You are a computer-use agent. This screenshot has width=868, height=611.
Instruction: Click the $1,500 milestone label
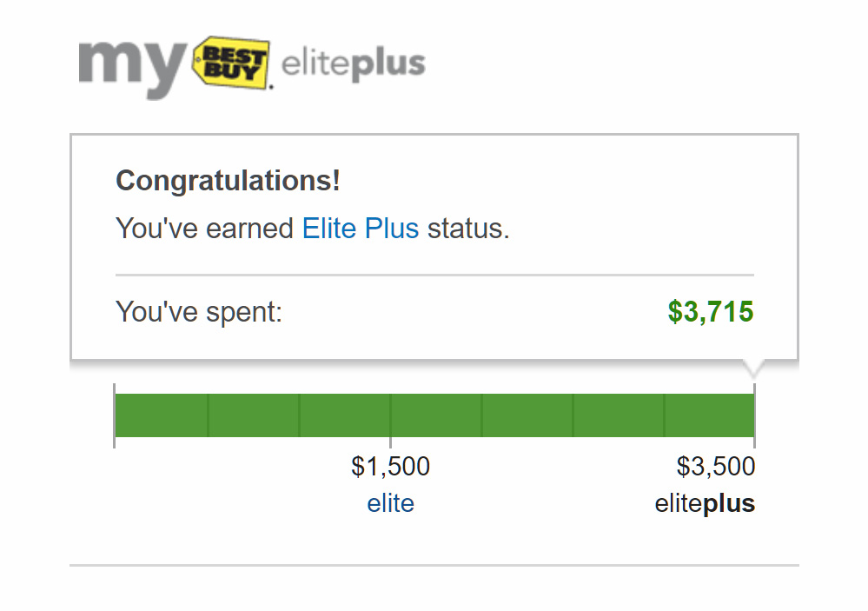click(x=390, y=467)
